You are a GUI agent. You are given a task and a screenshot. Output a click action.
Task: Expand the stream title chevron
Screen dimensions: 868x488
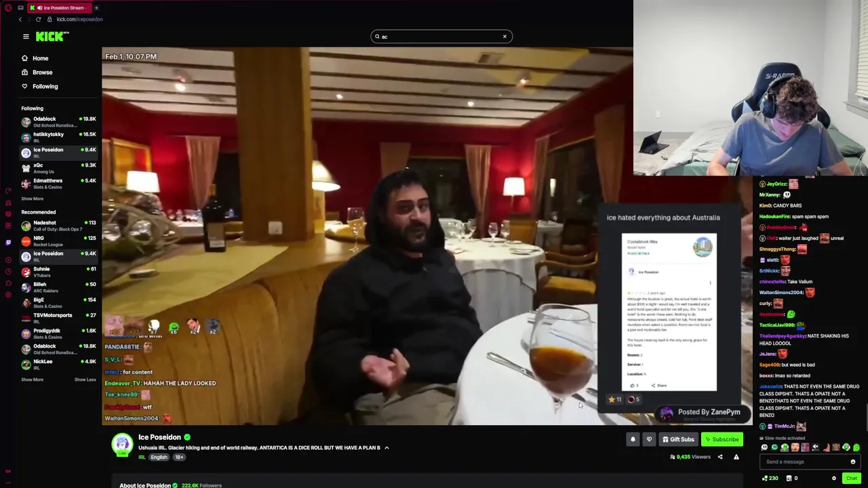tap(387, 448)
